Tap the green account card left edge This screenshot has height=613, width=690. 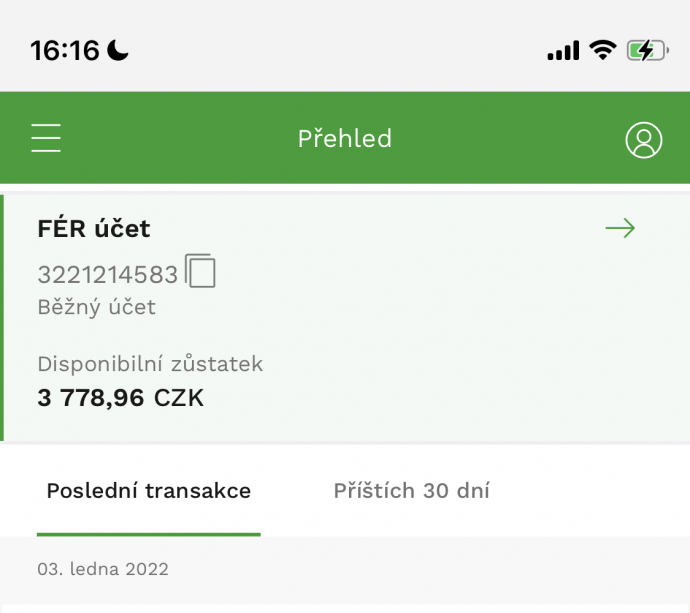tap(3, 318)
